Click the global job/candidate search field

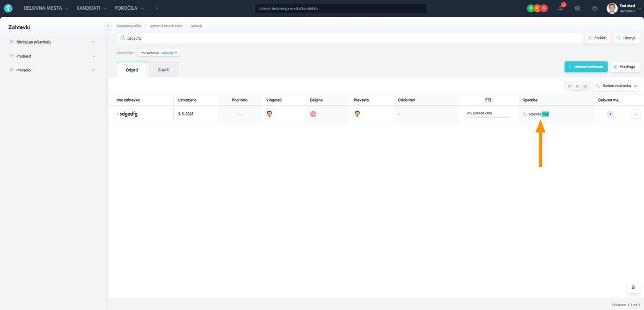point(341,9)
